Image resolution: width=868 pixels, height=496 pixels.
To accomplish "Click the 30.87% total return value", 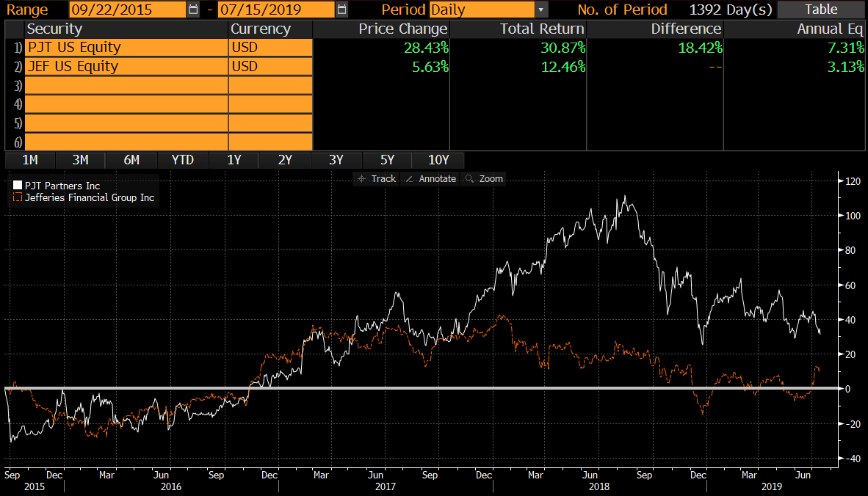I will pyautogui.click(x=563, y=48).
